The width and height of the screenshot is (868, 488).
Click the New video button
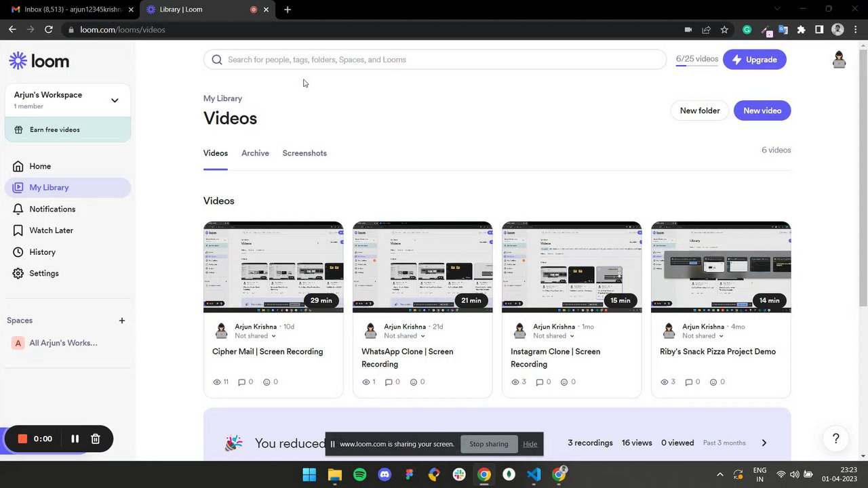(x=762, y=110)
